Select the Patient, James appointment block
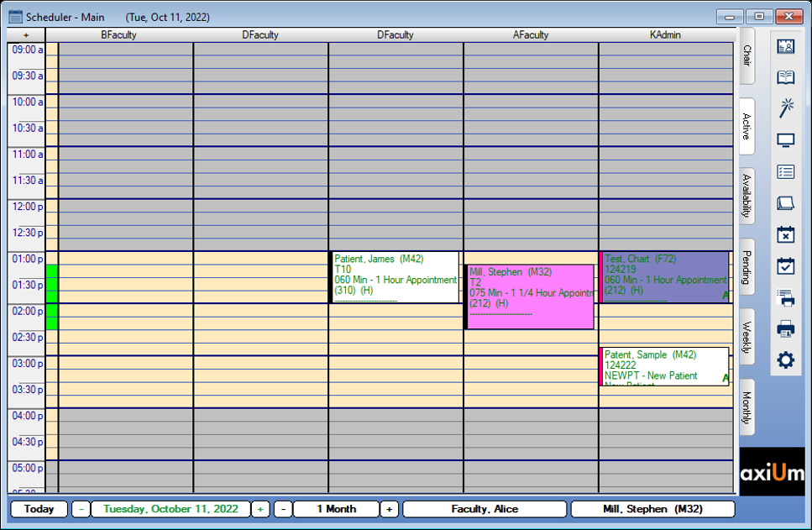The image size is (812, 530). [393, 275]
